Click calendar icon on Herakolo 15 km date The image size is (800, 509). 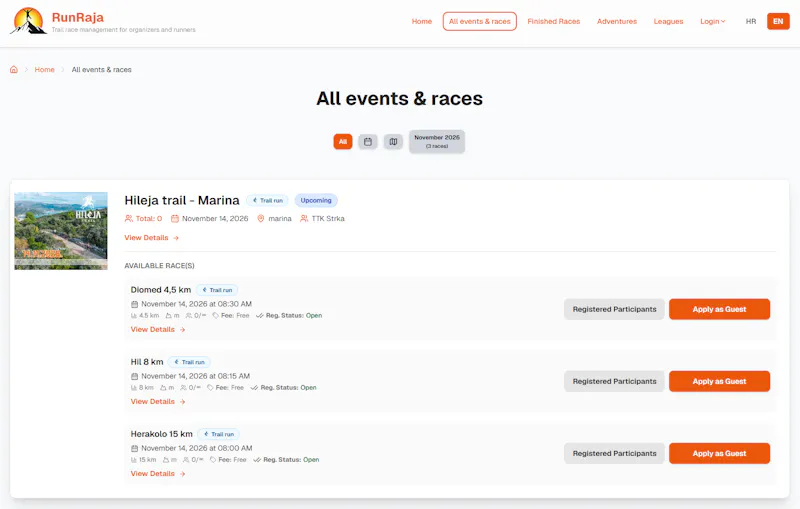pyautogui.click(x=135, y=448)
